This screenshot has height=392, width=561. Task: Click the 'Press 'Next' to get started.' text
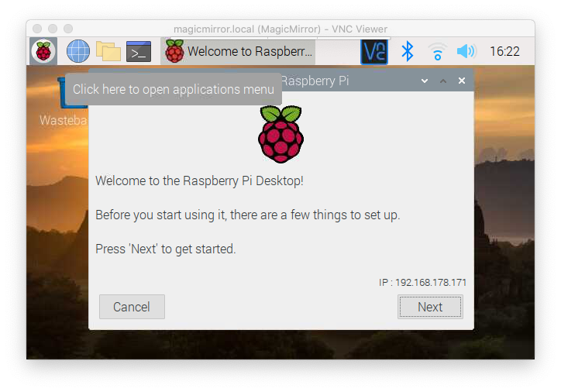[166, 249]
